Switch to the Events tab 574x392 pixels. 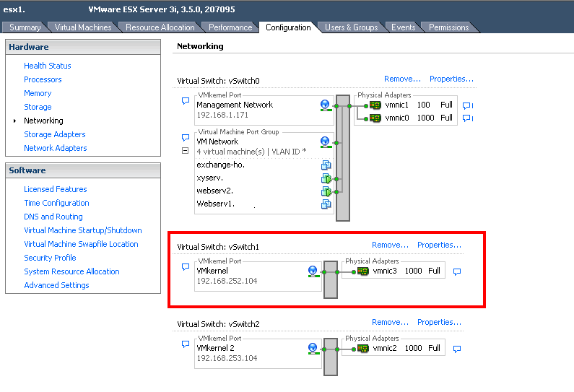(x=403, y=27)
